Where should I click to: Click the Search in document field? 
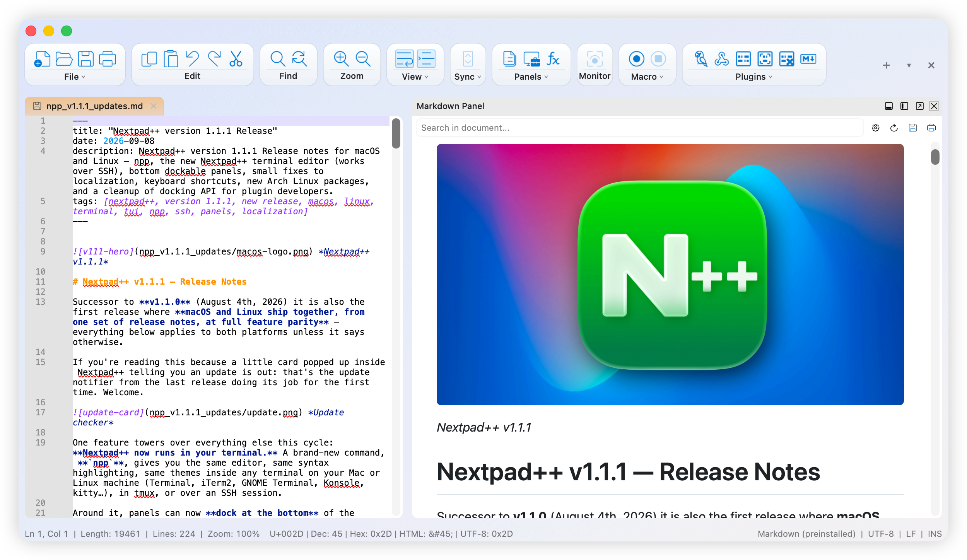pos(640,128)
